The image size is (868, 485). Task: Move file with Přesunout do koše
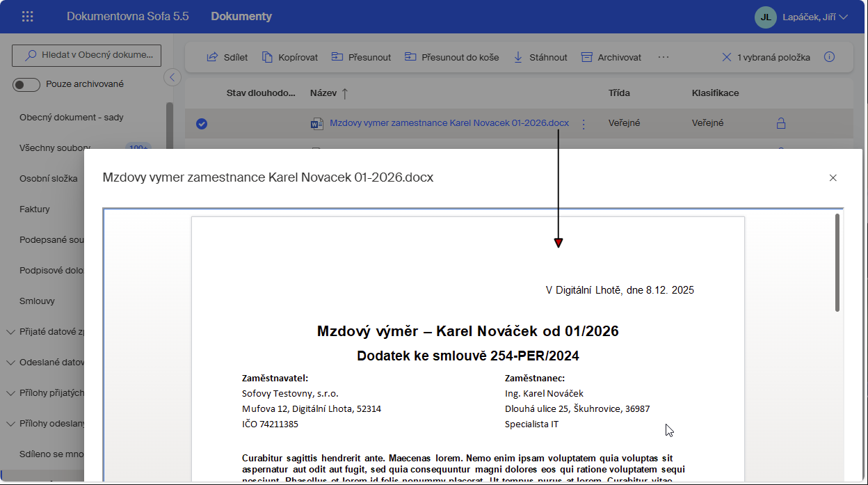point(451,57)
